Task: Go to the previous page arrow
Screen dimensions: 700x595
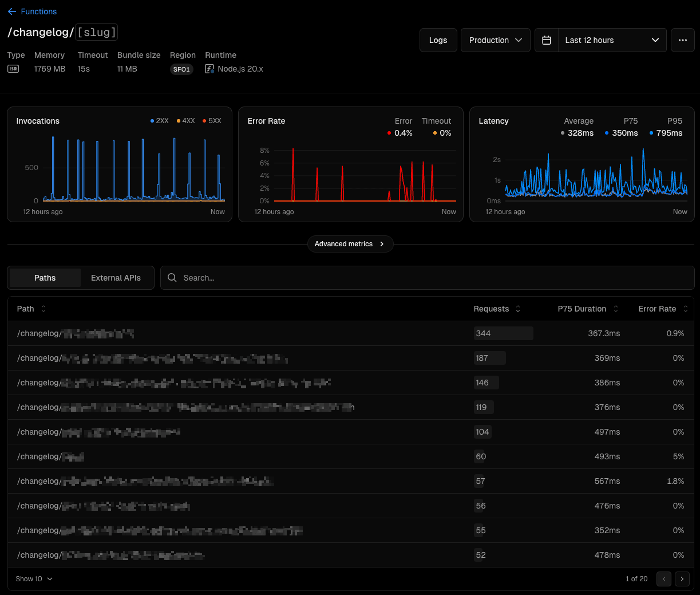Action: [x=663, y=579]
